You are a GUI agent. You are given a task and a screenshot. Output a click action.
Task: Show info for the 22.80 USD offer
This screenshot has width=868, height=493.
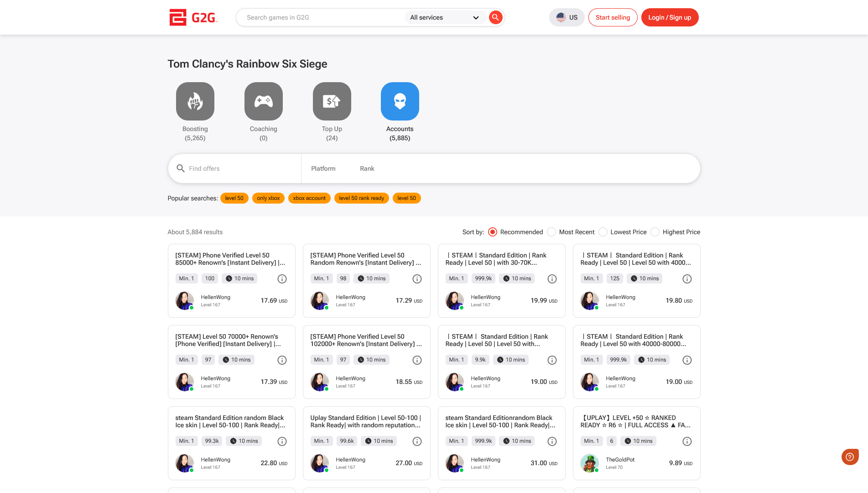(x=282, y=441)
